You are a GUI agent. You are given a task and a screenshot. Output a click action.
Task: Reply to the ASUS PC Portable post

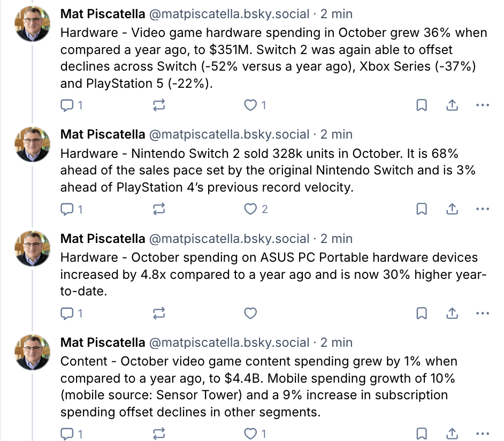[x=67, y=313]
